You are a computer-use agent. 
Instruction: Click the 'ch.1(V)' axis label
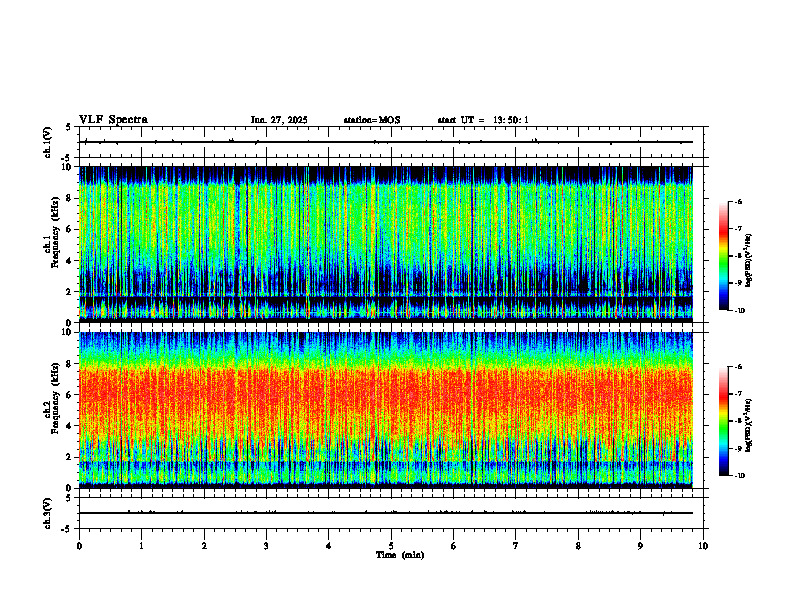coord(48,142)
